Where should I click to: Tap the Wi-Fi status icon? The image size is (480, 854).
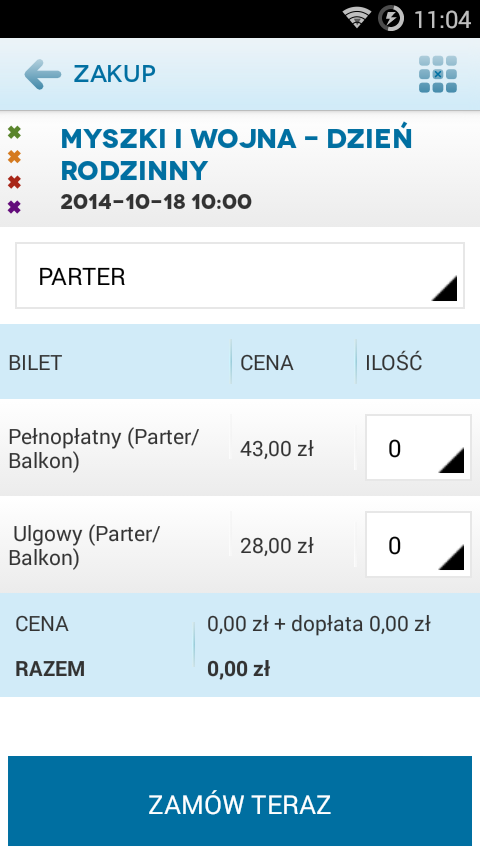(357, 19)
